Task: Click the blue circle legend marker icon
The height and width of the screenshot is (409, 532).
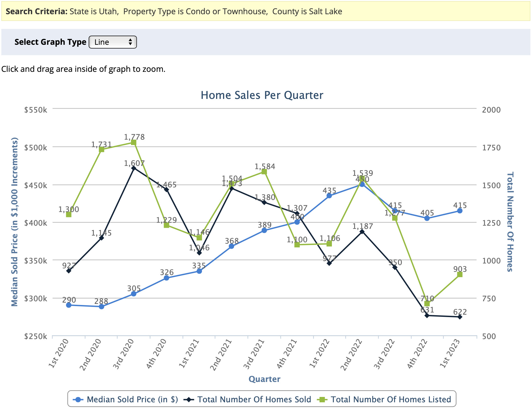Action: [78, 400]
